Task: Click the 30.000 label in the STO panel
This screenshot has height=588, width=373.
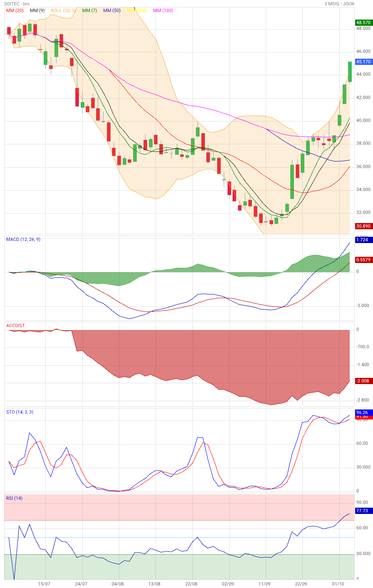Action: pos(363,467)
